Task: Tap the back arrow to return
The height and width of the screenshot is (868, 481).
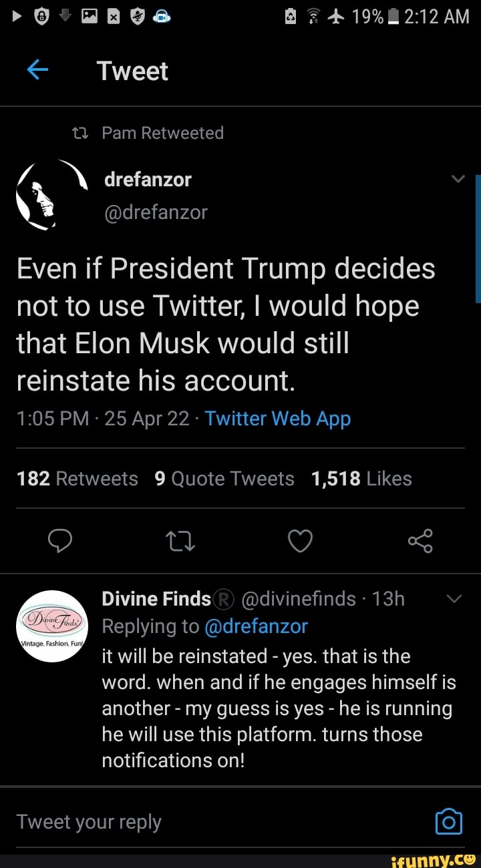Action: [x=38, y=70]
